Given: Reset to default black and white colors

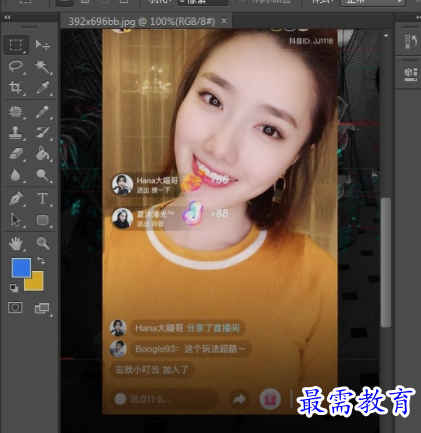Looking at the screenshot, I should click(x=14, y=287).
